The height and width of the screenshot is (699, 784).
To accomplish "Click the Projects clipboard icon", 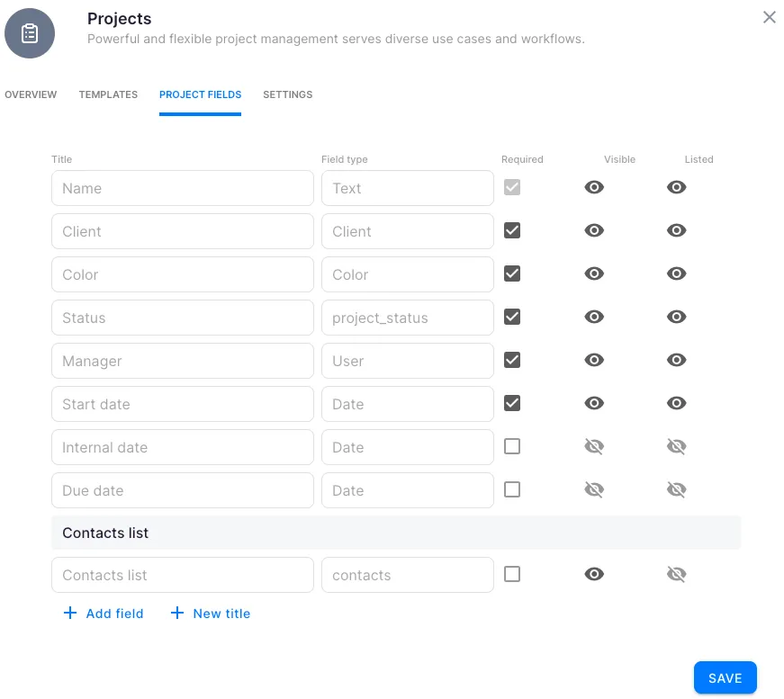I will (x=30, y=33).
